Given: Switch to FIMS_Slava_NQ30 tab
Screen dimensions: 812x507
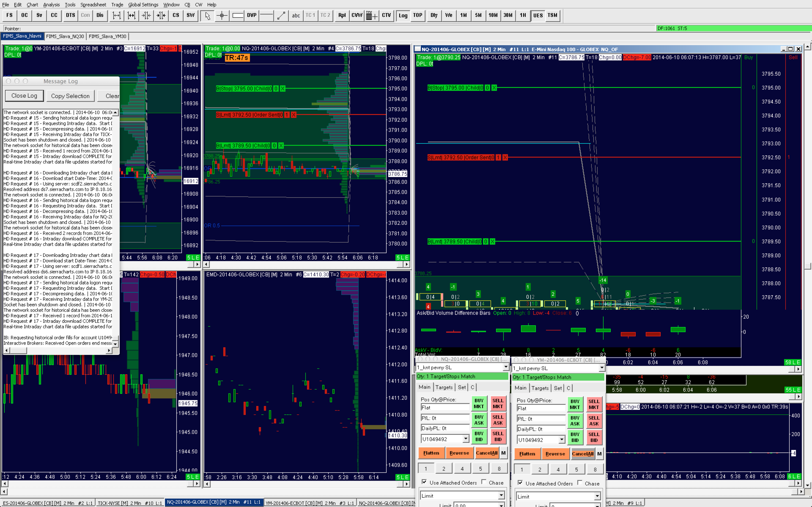Looking at the screenshot, I should [x=65, y=36].
